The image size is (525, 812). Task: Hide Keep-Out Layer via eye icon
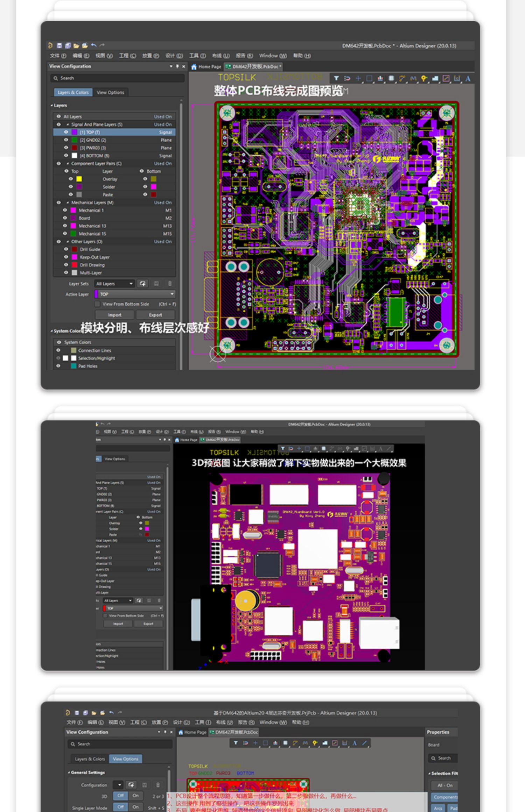(x=66, y=257)
